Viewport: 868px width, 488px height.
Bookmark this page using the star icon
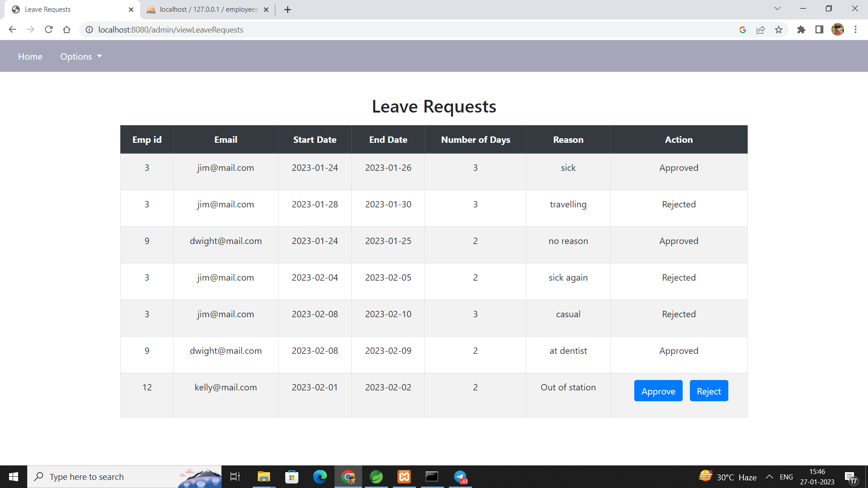pos(779,29)
